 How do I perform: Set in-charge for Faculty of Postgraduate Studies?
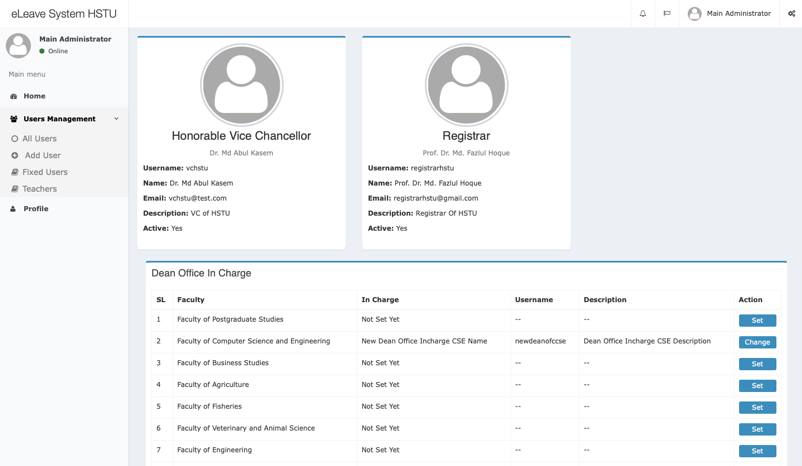coord(757,321)
